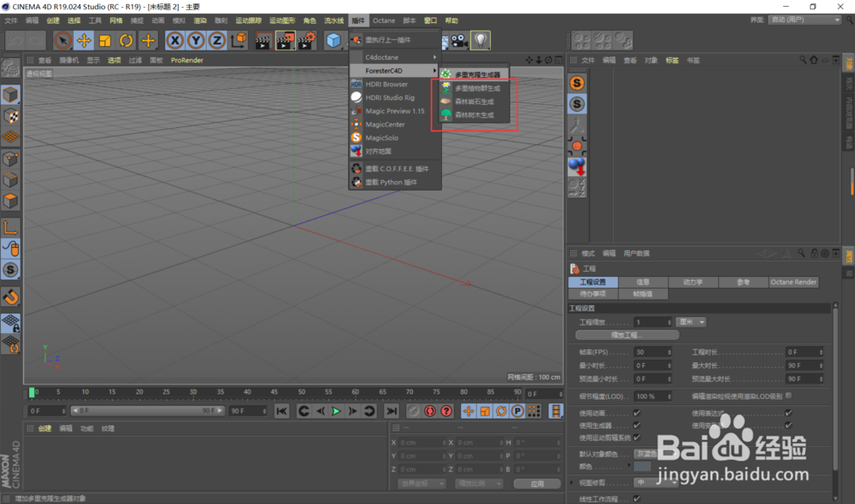This screenshot has width=855, height=504.
Task: Click the MagicSolo S icon in left sidebar
Action: [10, 270]
